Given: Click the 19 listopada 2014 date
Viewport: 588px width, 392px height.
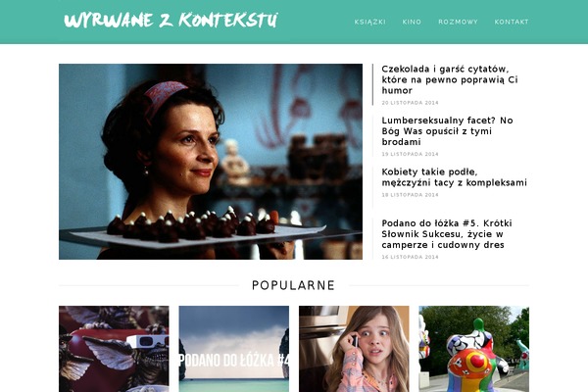Looking at the screenshot, I should (x=410, y=154).
